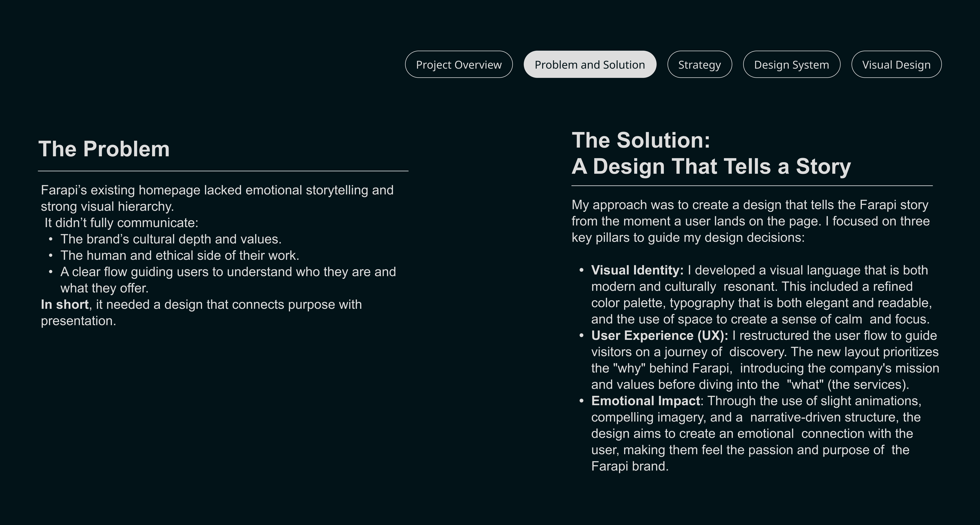Click the "It didn't fully communicate:" line
The height and width of the screenshot is (525, 980).
pos(121,223)
